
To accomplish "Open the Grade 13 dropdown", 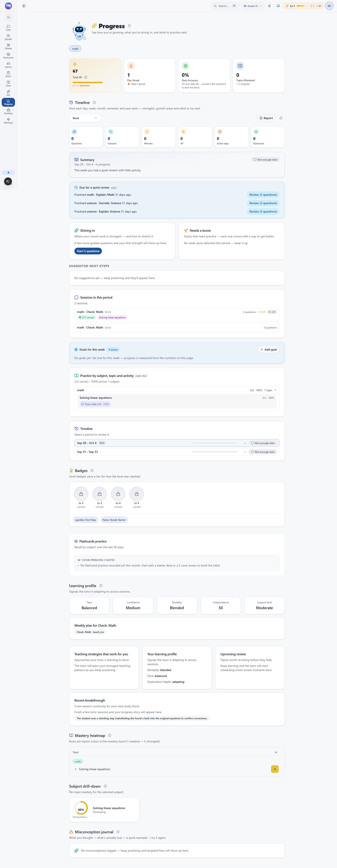I will [x=253, y=6].
